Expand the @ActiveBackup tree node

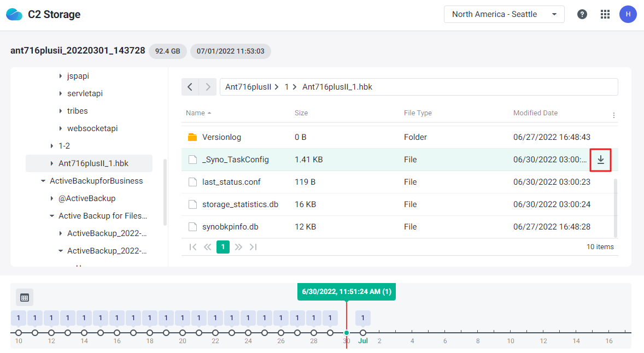(52, 198)
